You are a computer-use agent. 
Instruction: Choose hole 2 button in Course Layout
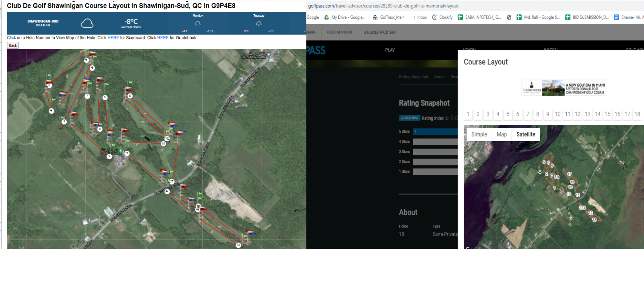[478, 114]
